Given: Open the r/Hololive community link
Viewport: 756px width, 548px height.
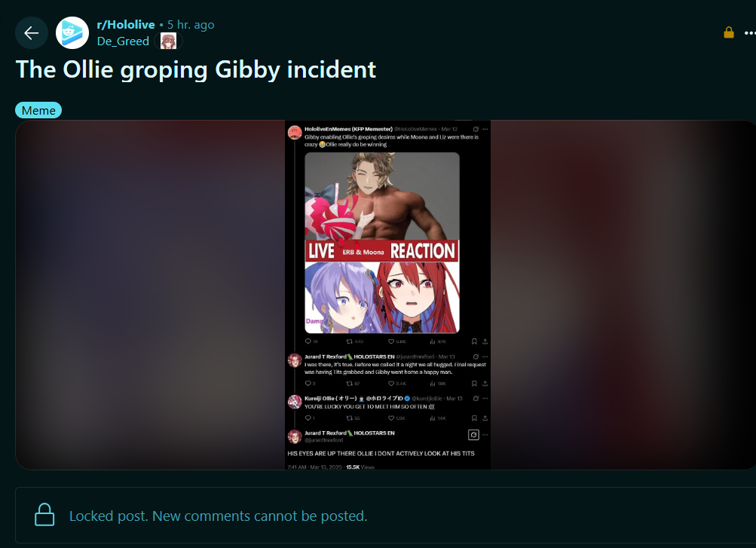Looking at the screenshot, I should pos(126,25).
